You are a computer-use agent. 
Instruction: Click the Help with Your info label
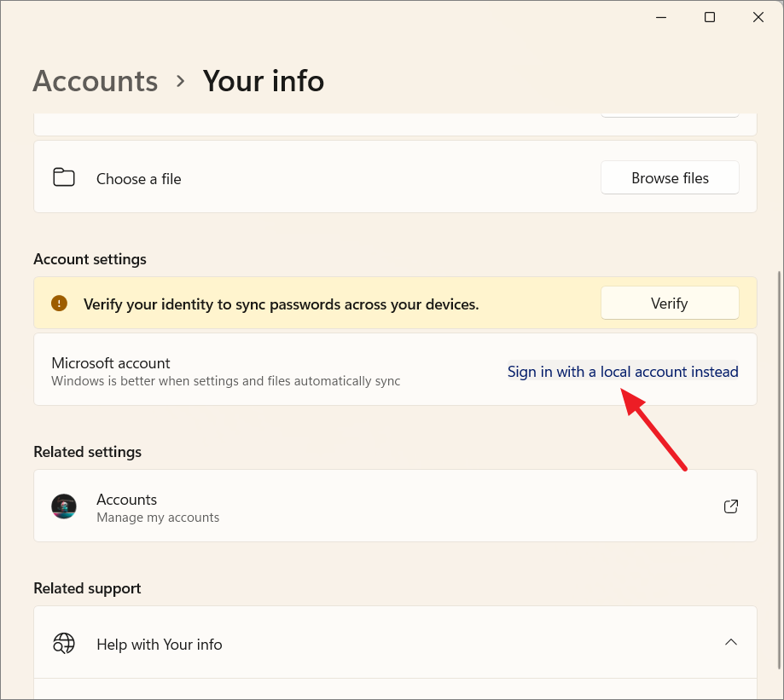click(x=160, y=645)
